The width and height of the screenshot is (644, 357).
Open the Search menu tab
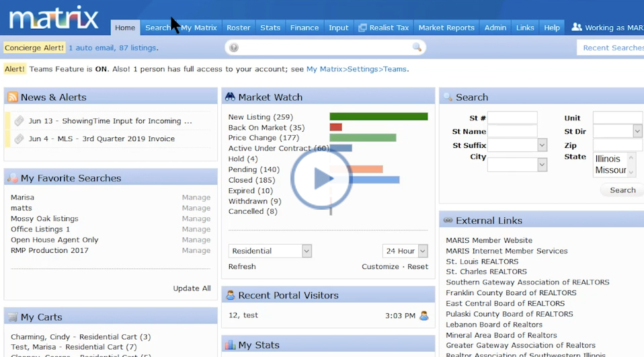tap(158, 28)
